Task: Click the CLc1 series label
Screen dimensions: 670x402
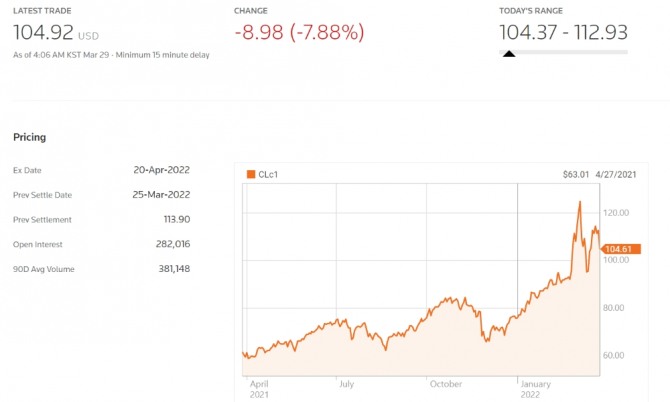Action: coord(269,174)
